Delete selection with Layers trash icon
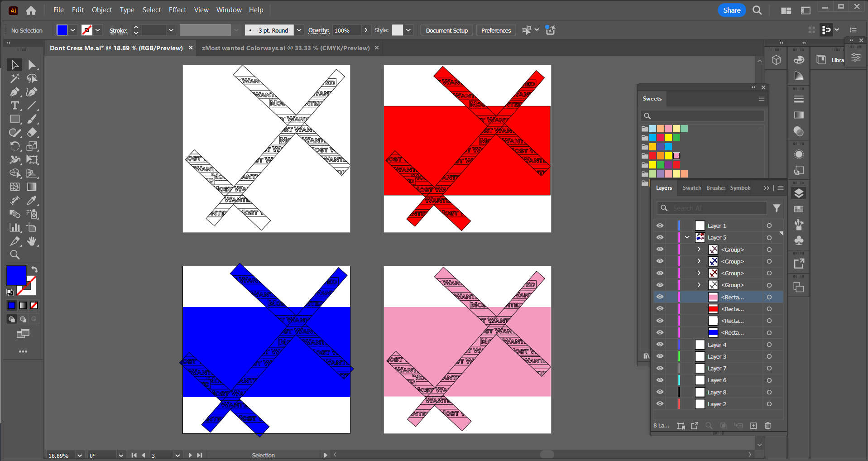This screenshot has width=868, height=461. point(767,426)
